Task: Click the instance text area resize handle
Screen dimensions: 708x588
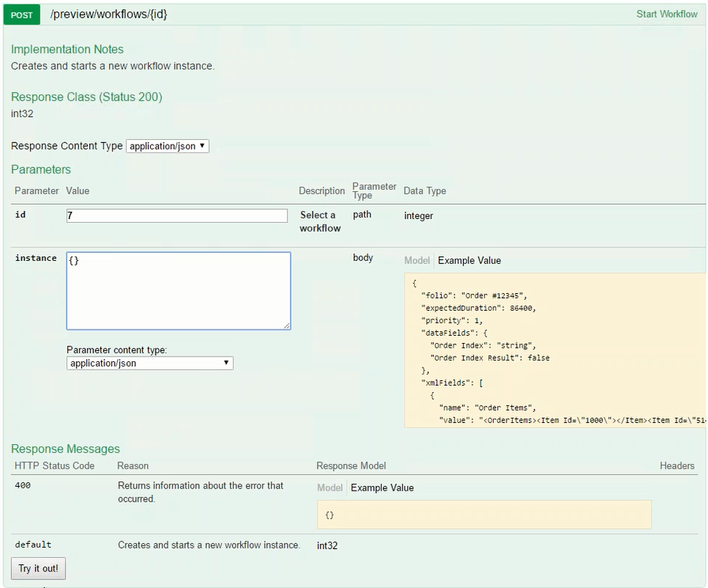Action: tap(286, 325)
